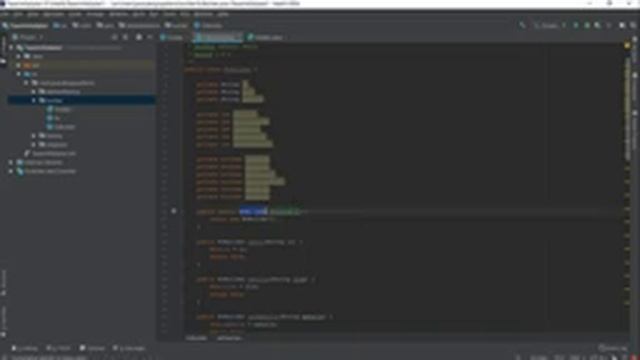Collapse all nodes in the Project panel
Screen dimensions: 640x360
(126, 37)
